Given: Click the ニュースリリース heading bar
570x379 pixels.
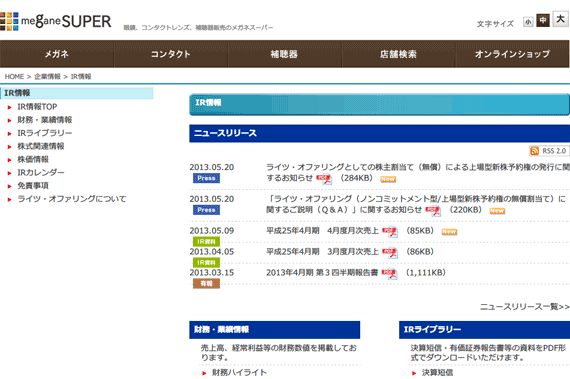Looking at the screenshot, I should pyautogui.click(x=380, y=133).
